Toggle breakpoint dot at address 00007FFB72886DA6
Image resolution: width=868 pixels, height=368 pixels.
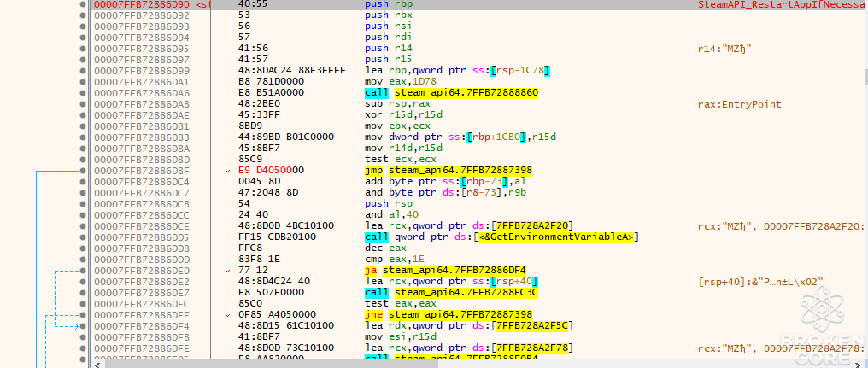[83, 92]
